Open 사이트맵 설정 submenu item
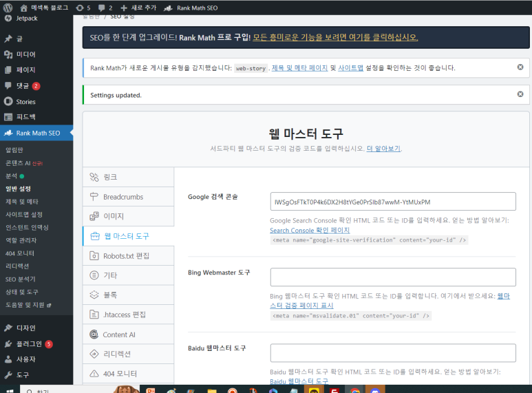The image size is (532, 393). (24, 215)
